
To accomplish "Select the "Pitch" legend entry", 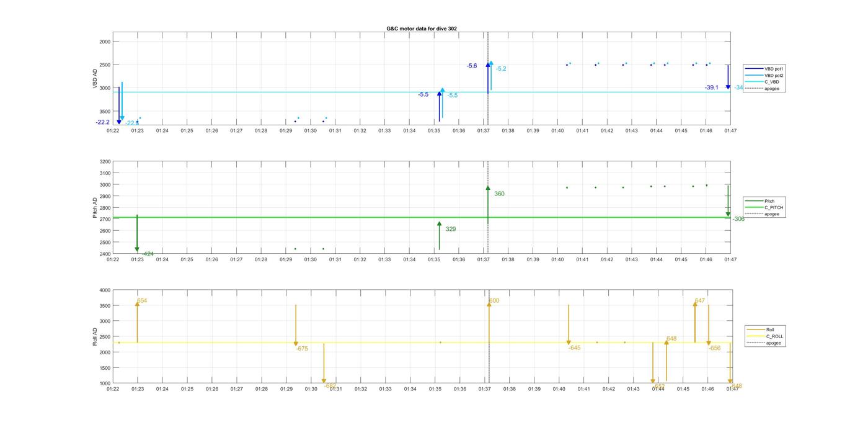I will [x=769, y=201].
